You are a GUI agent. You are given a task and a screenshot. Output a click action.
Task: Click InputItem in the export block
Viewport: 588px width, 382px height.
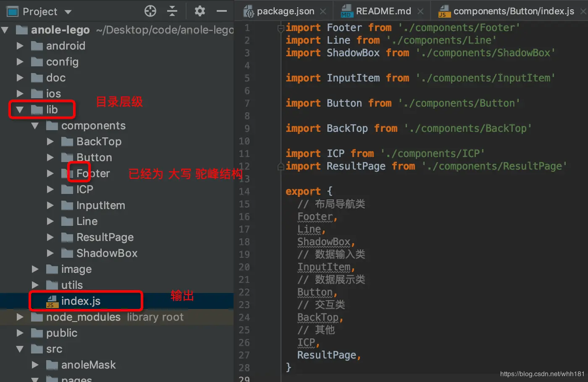pos(324,267)
